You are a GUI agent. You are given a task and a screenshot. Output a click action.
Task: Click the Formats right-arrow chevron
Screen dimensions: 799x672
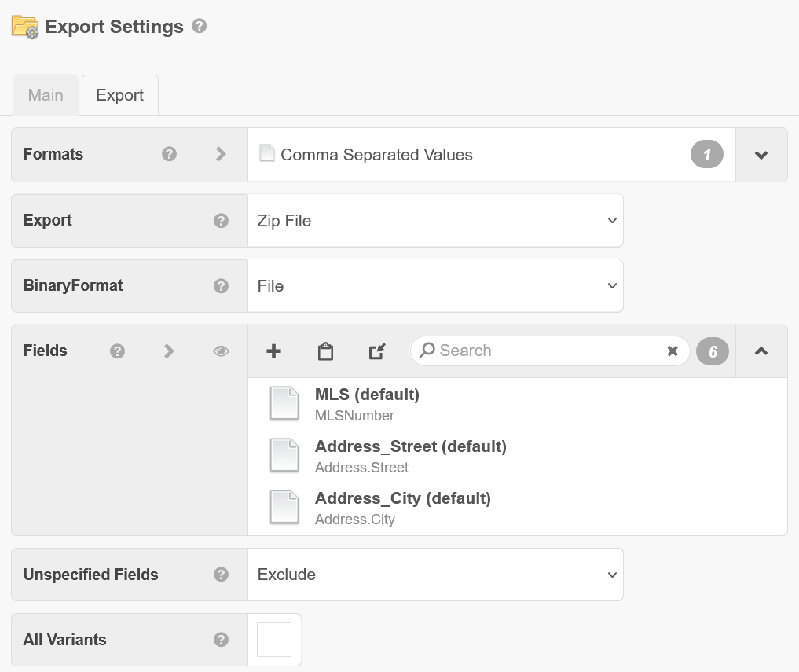coord(221,154)
